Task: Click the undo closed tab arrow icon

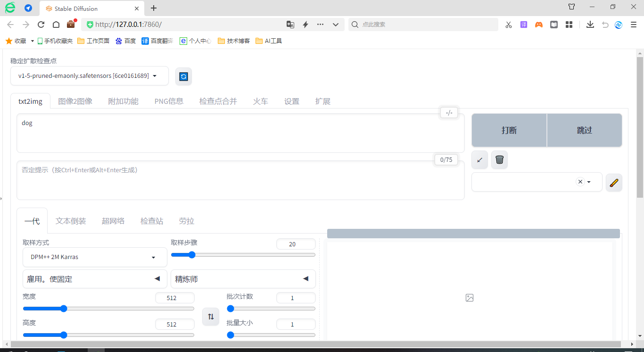Action: pyautogui.click(x=605, y=25)
